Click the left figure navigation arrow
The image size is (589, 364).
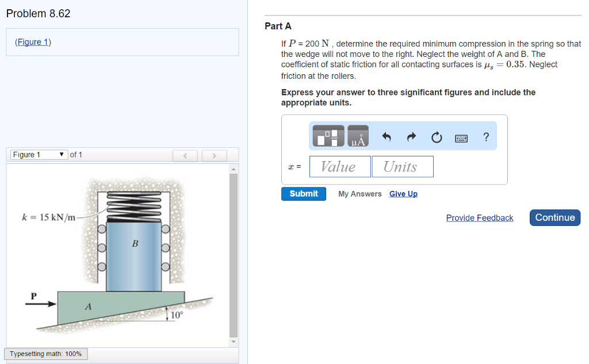(185, 155)
